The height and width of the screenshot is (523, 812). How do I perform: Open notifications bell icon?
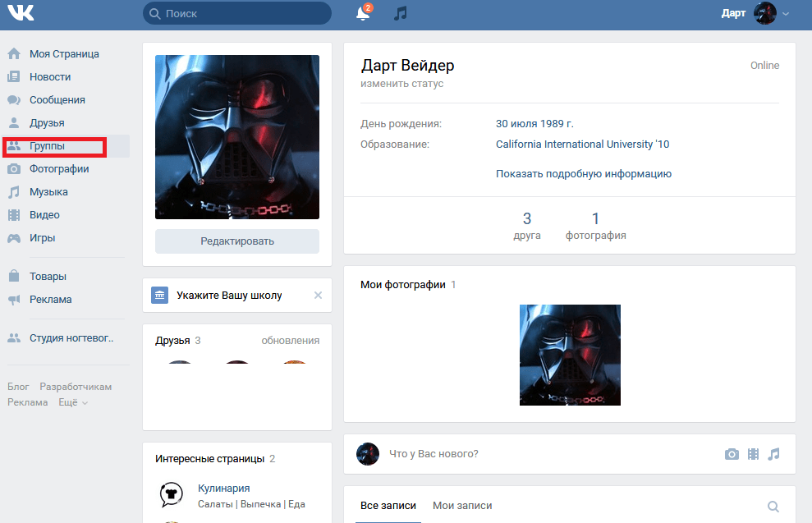coord(363,14)
